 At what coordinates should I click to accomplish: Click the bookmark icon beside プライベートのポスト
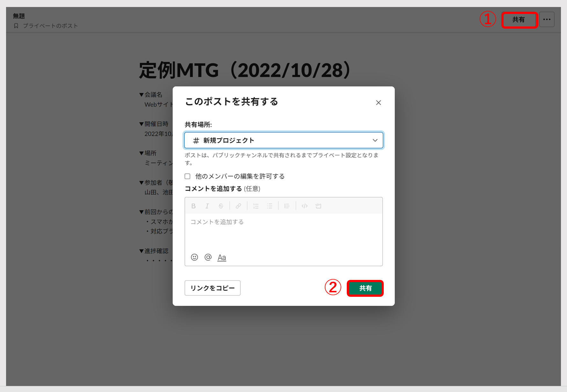pyautogui.click(x=16, y=26)
